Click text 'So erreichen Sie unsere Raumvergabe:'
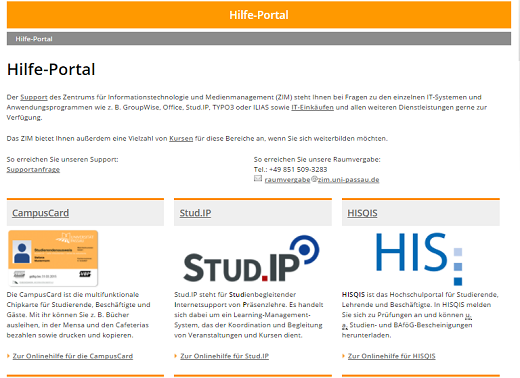 [x=317, y=159]
